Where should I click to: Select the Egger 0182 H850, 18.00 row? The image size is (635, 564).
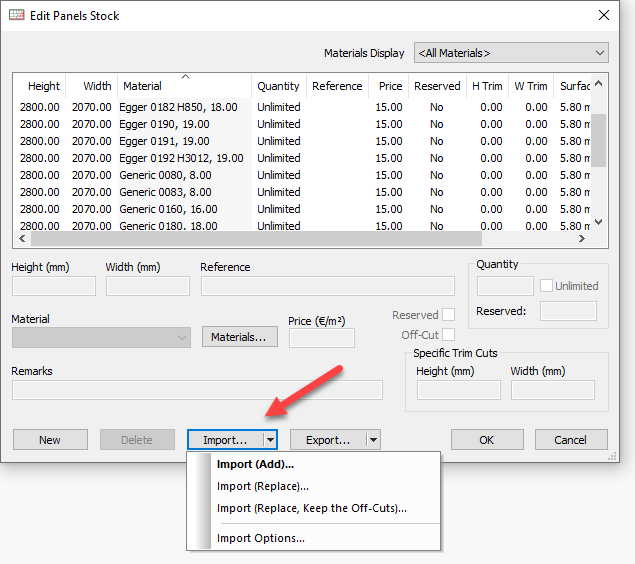pyautogui.click(x=302, y=107)
